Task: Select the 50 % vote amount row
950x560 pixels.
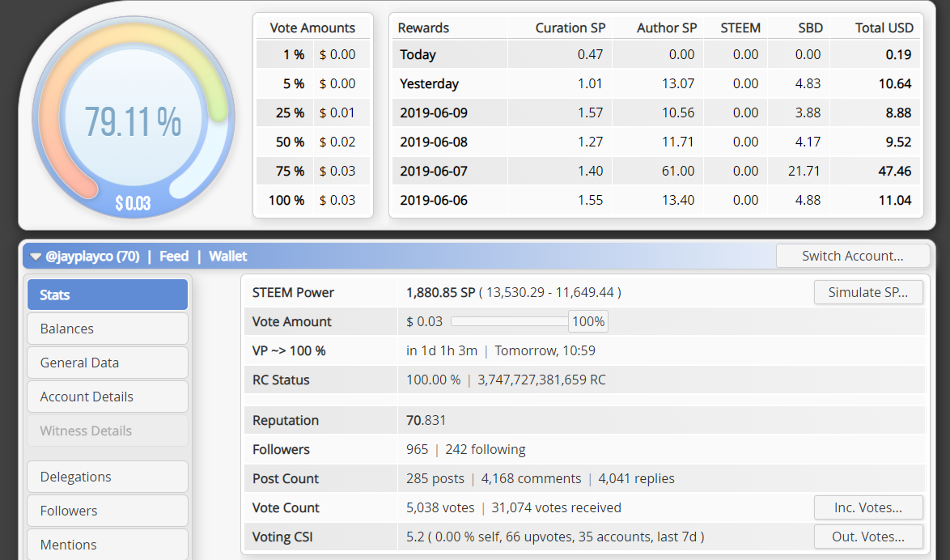Action: coord(313,142)
